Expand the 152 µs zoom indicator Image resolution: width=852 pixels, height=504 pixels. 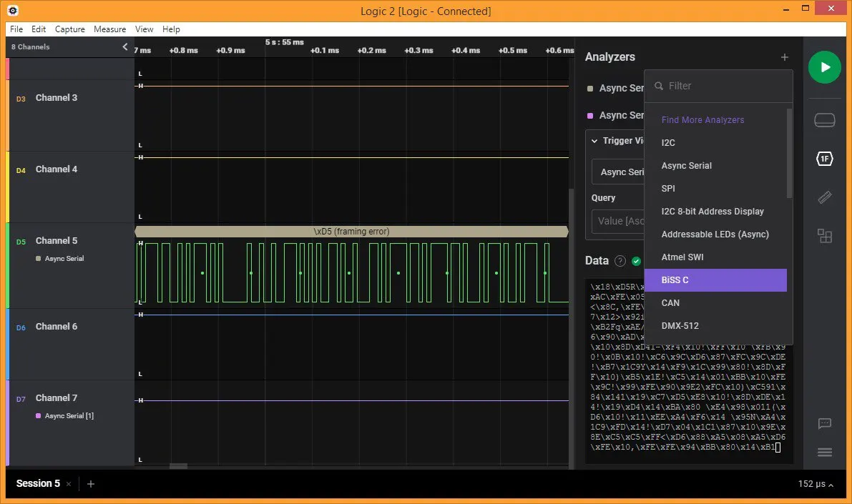(x=816, y=484)
